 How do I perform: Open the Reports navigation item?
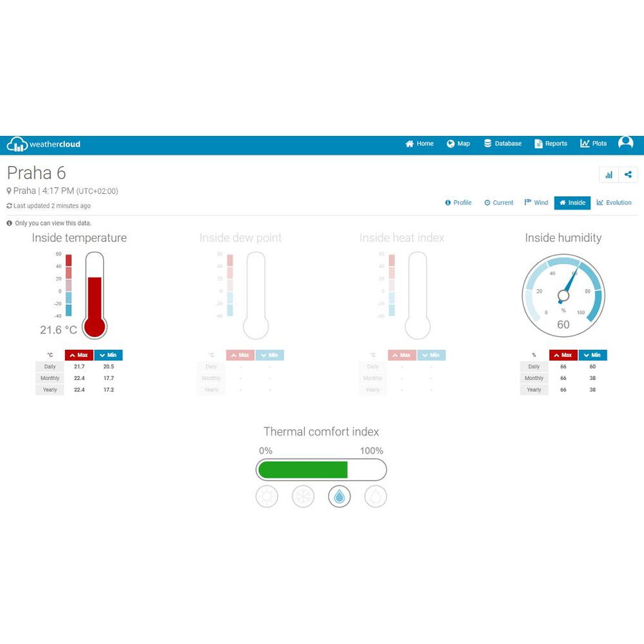pos(550,144)
